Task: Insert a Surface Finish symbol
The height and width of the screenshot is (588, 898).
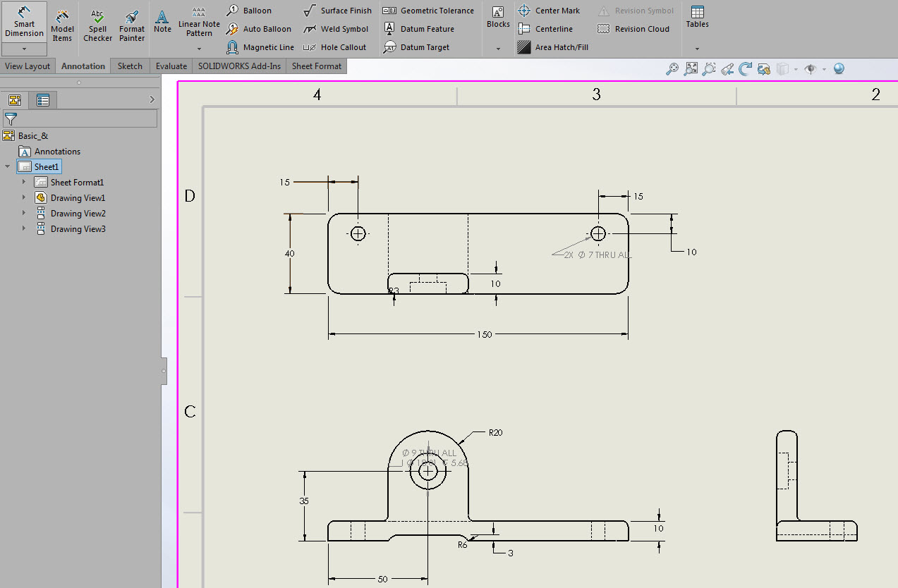Action: [x=337, y=11]
